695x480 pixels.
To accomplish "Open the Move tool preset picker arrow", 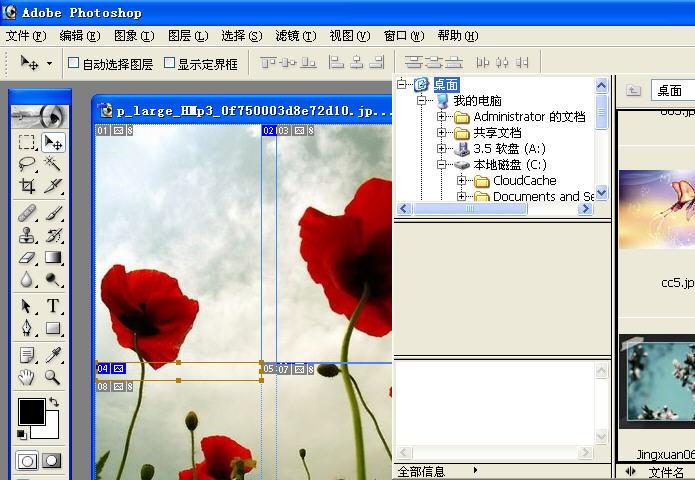I will (x=50, y=63).
